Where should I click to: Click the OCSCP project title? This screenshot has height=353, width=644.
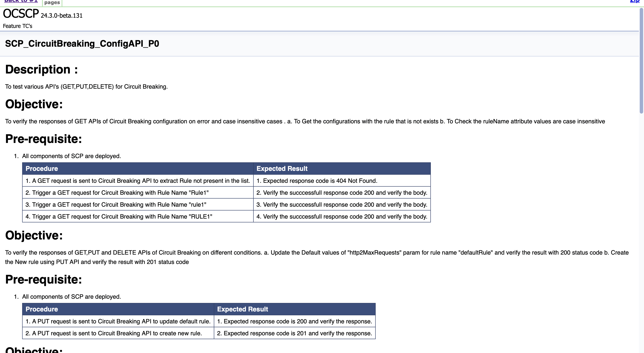[x=21, y=14]
